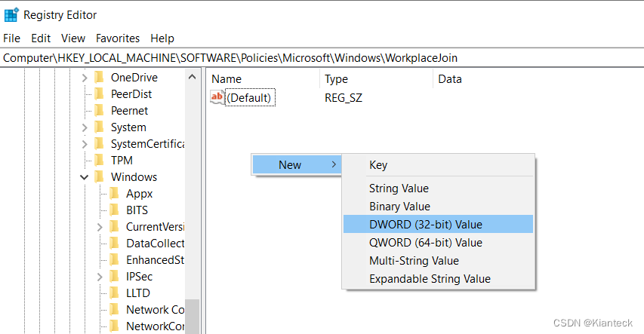Select the Peernet key label
Viewport: 644px width, 334px height.
tap(129, 110)
